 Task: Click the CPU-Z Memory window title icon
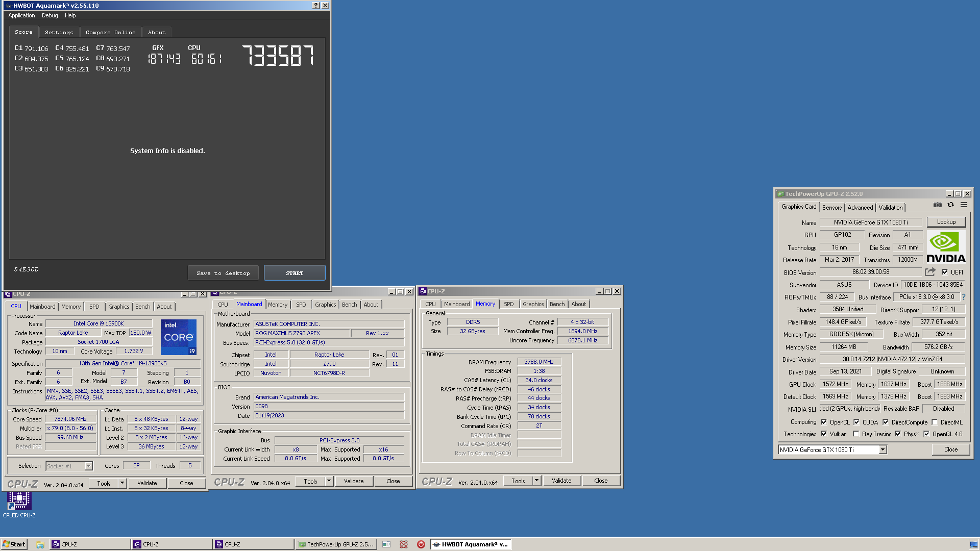423,291
